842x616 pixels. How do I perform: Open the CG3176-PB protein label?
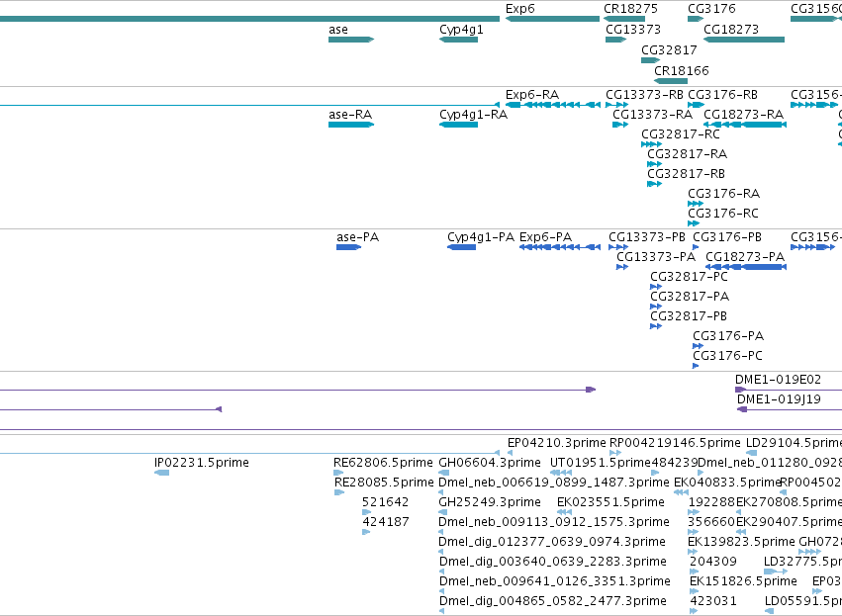pyautogui.click(x=727, y=237)
